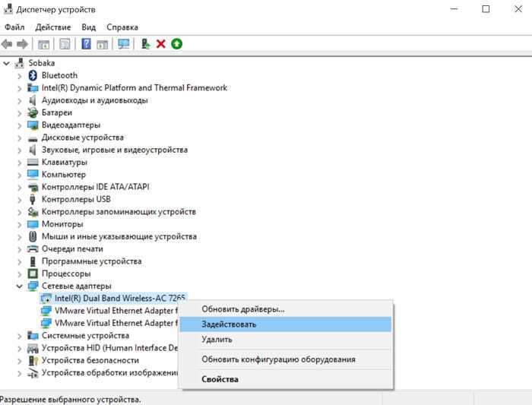This screenshot has width=532, height=405.
Task: Expand the Дисковые устройства category
Action: [19, 138]
